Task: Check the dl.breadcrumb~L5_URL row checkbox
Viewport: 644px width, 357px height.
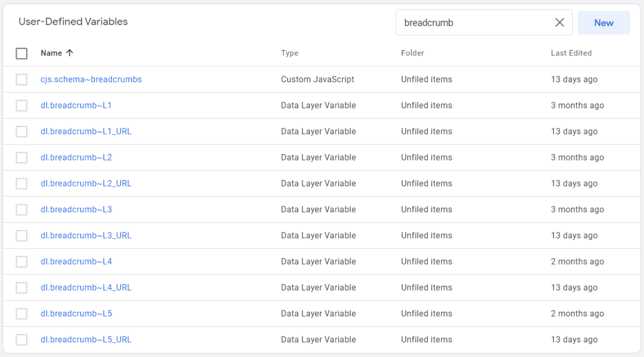Action: pos(22,339)
